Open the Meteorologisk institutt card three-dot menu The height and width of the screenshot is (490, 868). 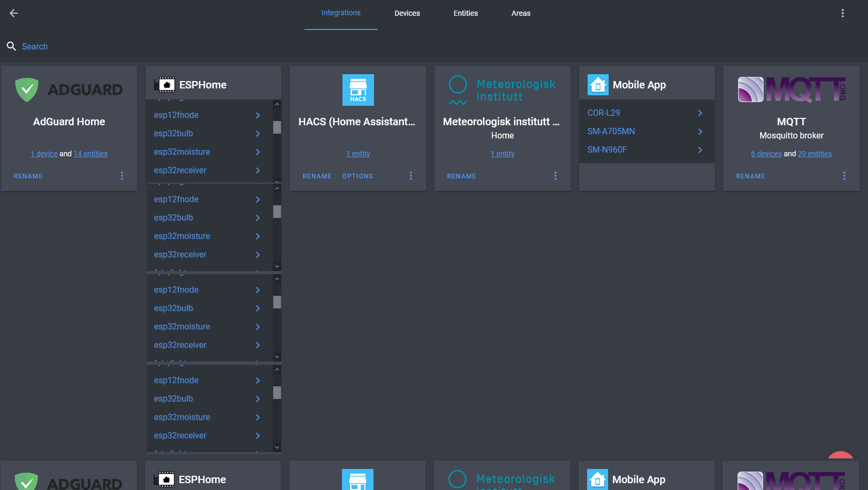(x=556, y=176)
